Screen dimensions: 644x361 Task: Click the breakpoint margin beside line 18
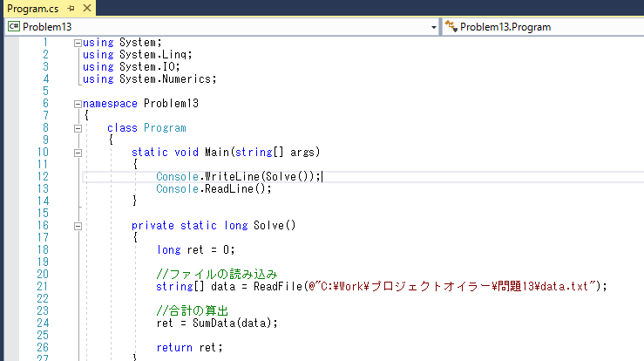11,249
